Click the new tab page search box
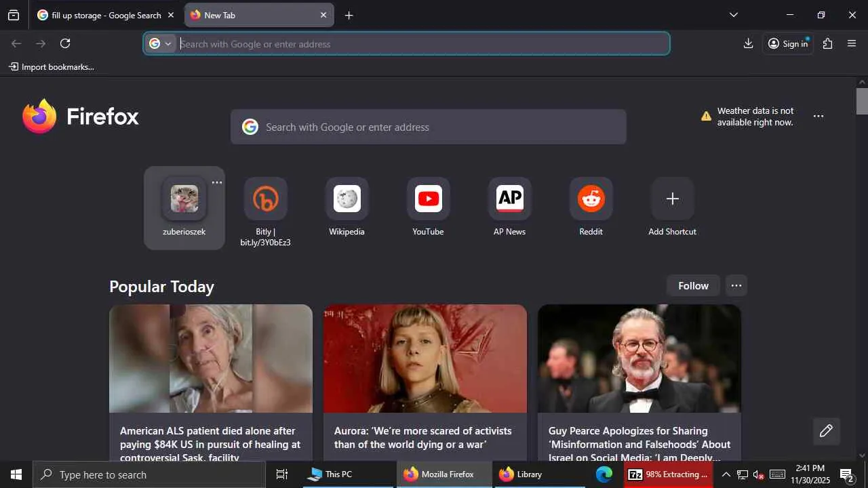This screenshot has width=868, height=488. coord(429,127)
